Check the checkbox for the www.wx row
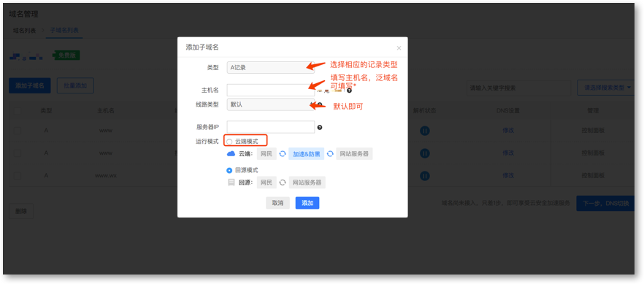The height and width of the screenshot is (284, 644). pyautogui.click(x=18, y=176)
